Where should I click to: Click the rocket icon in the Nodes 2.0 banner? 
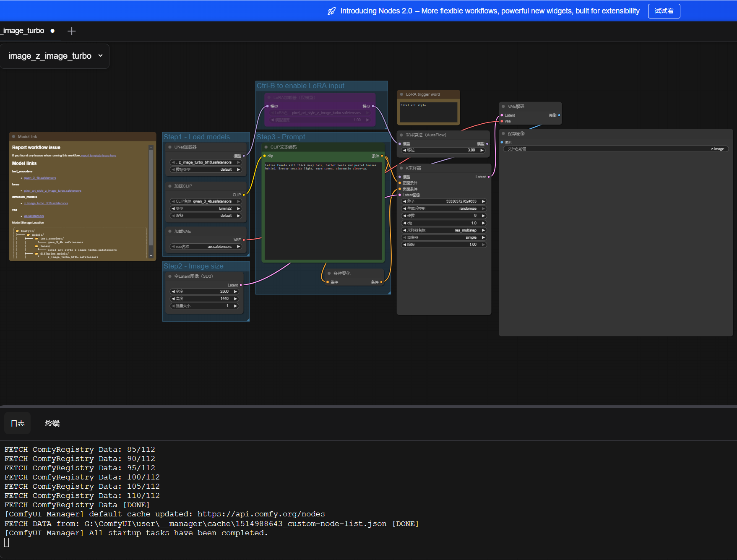331,11
